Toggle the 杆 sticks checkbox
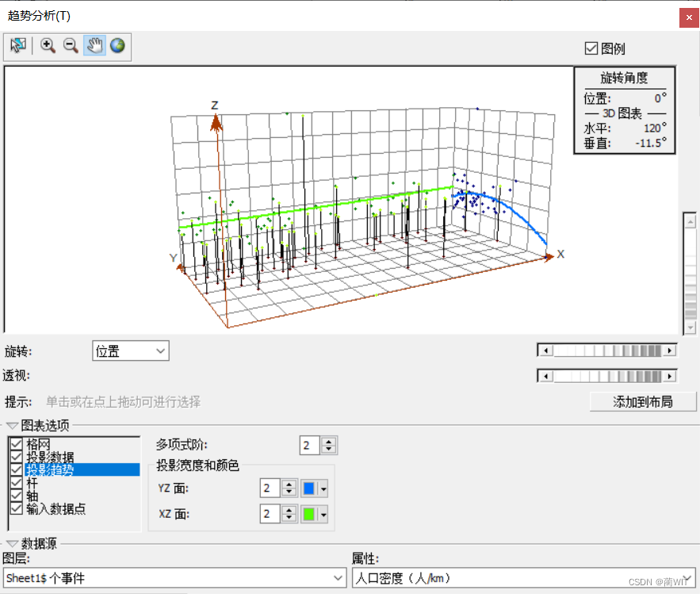700x594 pixels. click(17, 483)
